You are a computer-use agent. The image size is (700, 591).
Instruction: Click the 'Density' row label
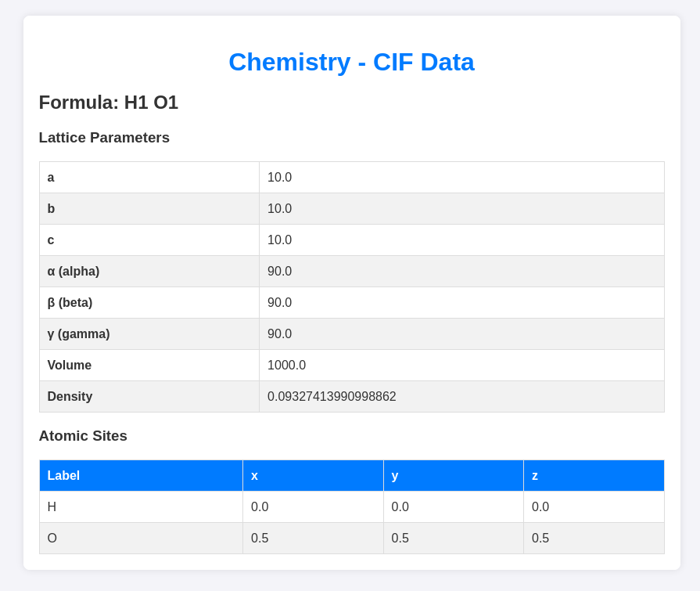[x=70, y=396]
